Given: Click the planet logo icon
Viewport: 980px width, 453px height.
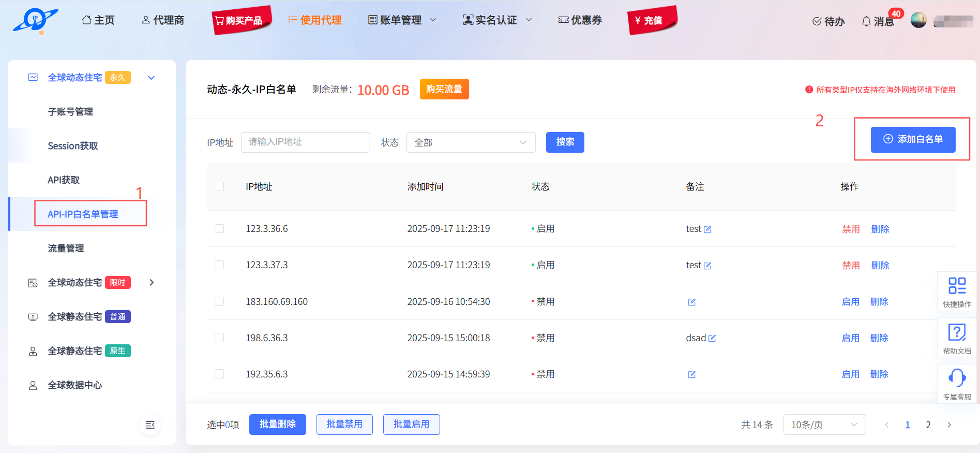Looking at the screenshot, I should click(35, 21).
